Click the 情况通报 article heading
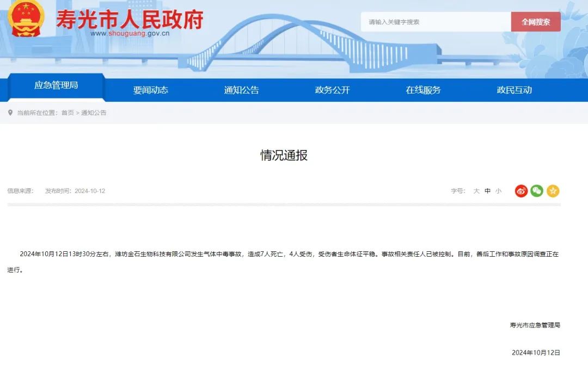The width and height of the screenshot is (588, 372). (284, 155)
